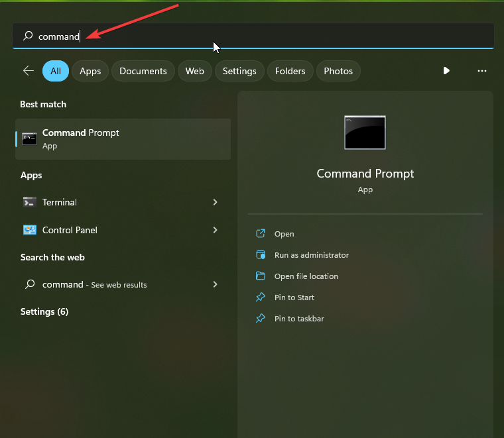Click Open in the preview pane

(x=284, y=234)
